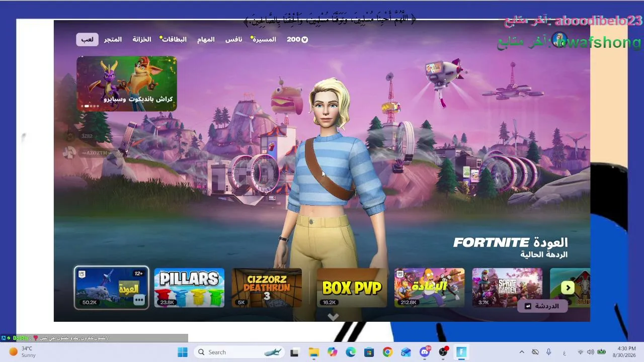Switch to Fortnite taskbar icon
This screenshot has width=644, height=362.
pyautogui.click(x=461, y=352)
